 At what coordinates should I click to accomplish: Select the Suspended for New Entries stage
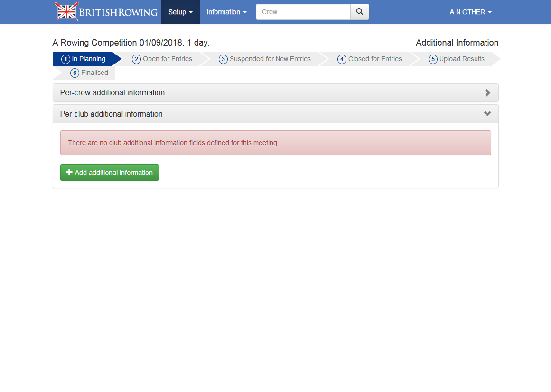[x=270, y=59]
